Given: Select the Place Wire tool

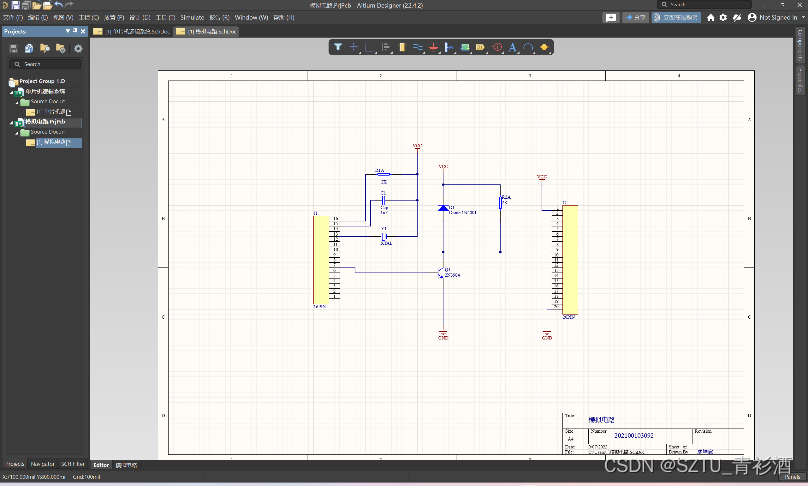Looking at the screenshot, I should coord(418,47).
